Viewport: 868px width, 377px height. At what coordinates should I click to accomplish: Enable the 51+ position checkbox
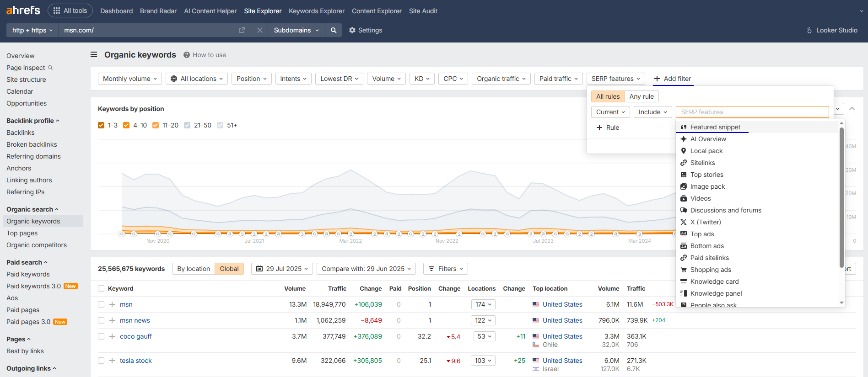point(220,125)
